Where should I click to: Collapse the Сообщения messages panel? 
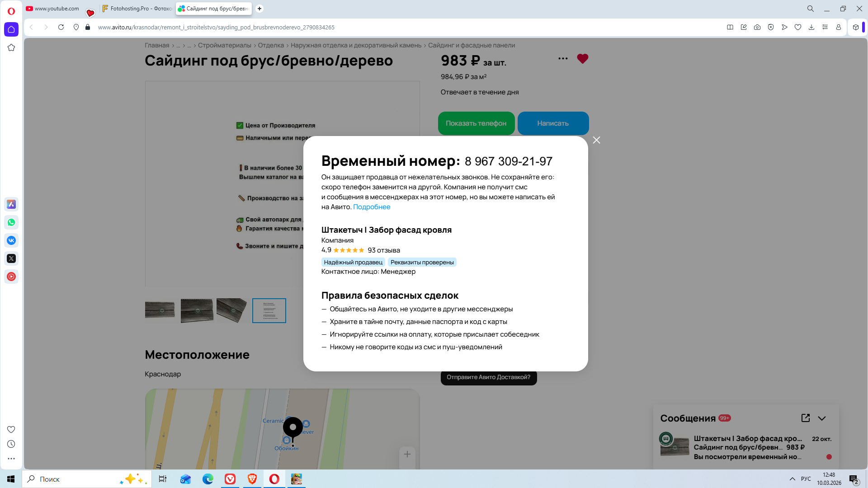(x=822, y=418)
